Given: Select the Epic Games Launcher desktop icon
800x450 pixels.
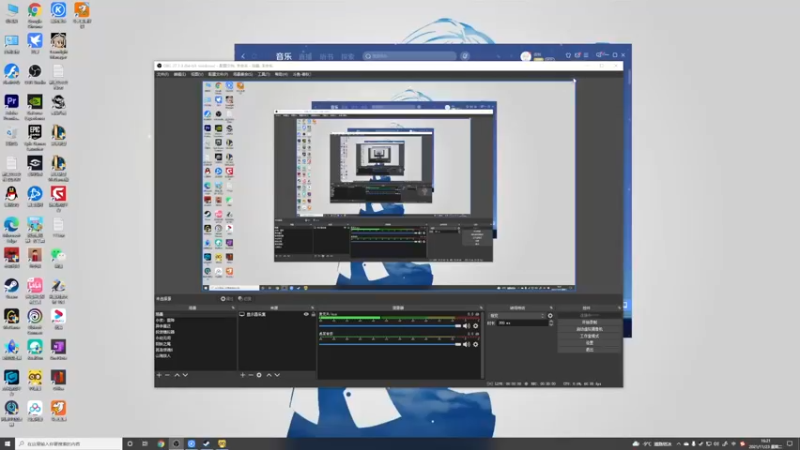Looking at the screenshot, I should pyautogui.click(x=35, y=137).
